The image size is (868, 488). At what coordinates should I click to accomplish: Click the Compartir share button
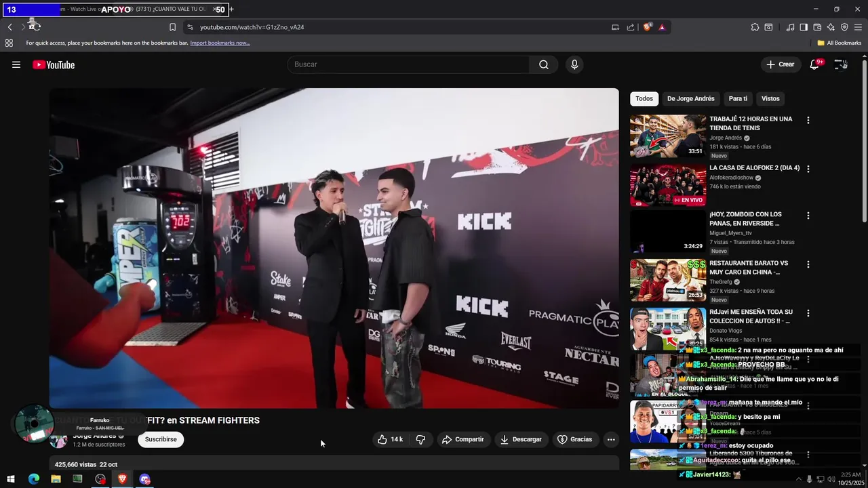pyautogui.click(x=462, y=439)
